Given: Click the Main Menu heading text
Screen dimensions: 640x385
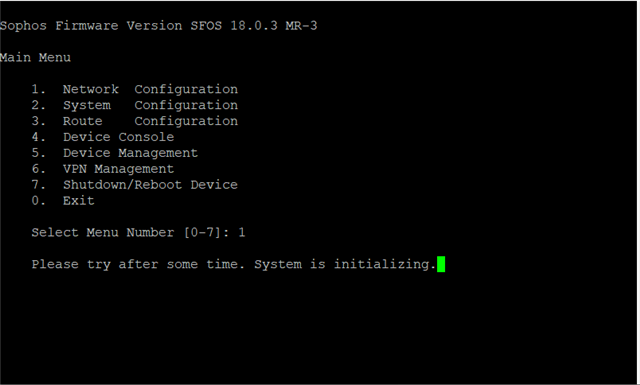Looking at the screenshot, I should (x=35, y=58).
